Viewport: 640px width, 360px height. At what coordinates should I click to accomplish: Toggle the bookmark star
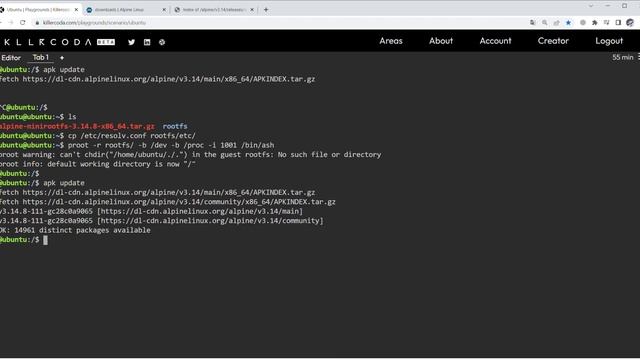point(568,23)
